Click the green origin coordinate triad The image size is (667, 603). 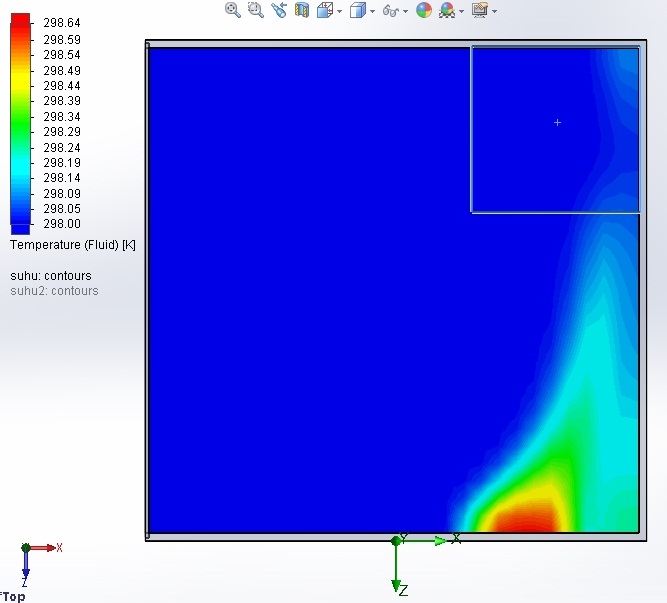click(425, 563)
